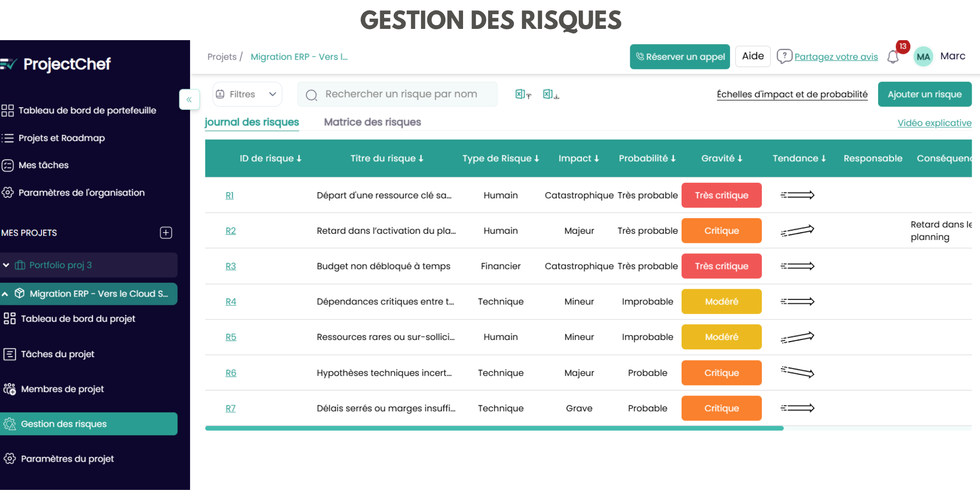Click the Membres de projet people icon

coord(10,389)
